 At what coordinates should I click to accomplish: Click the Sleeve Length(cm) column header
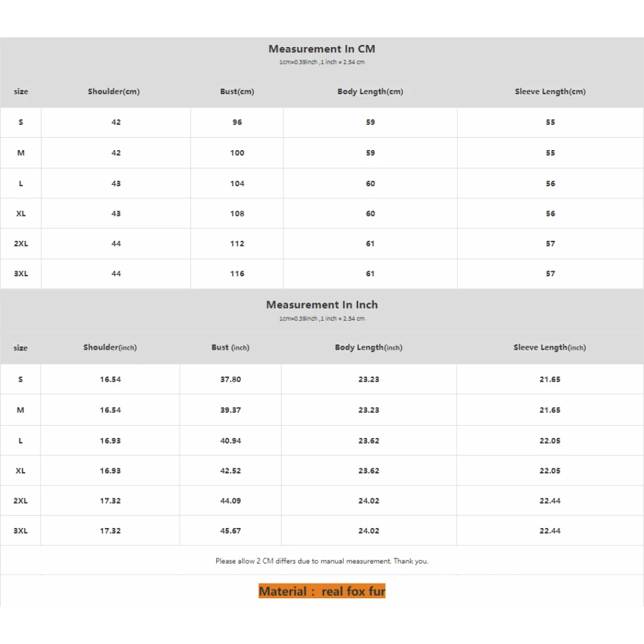[x=550, y=91]
